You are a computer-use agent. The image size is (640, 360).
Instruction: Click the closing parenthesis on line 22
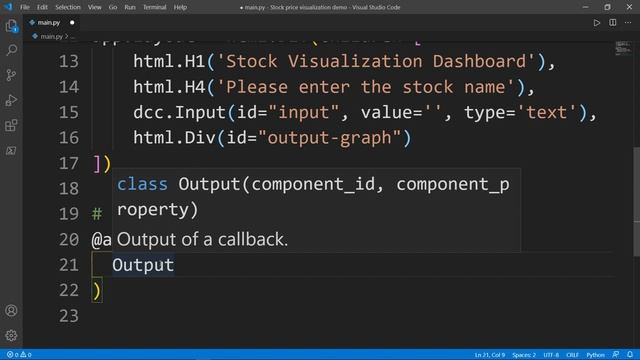click(97, 291)
